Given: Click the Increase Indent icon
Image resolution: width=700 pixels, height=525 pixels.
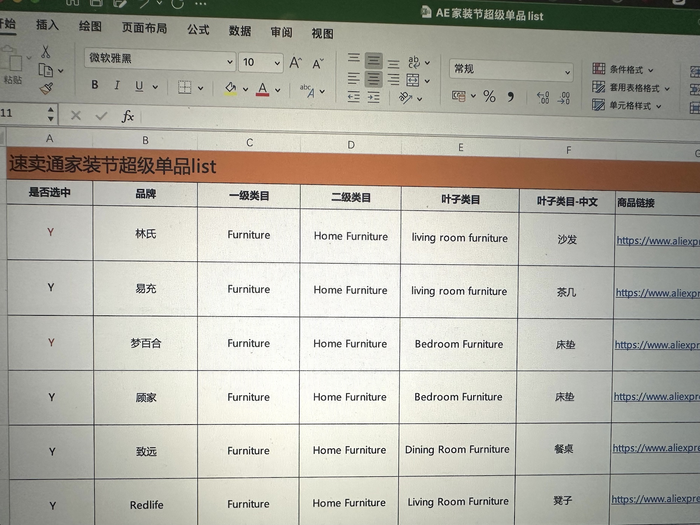Looking at the screenshot, I should (x=374, y=97).
